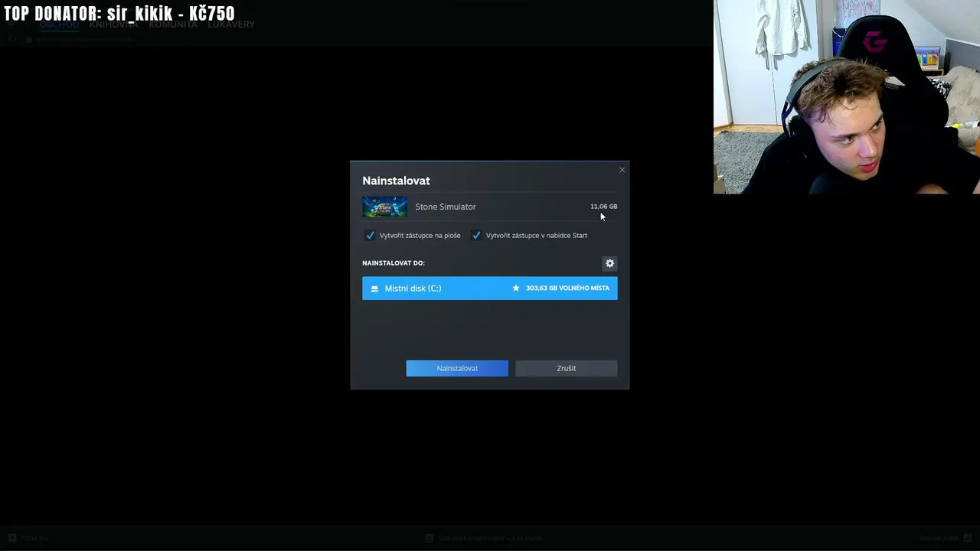Cancel installation with the Zrušit button
Viewport: 980px width, 551px height.
567,368
